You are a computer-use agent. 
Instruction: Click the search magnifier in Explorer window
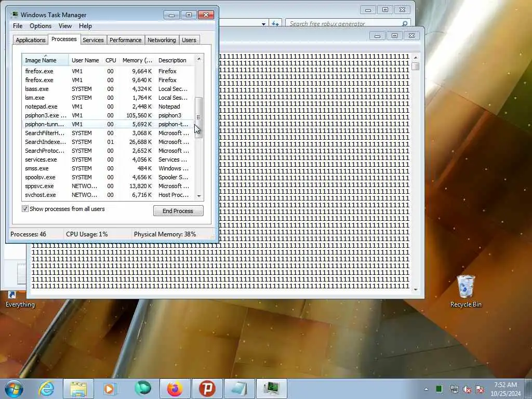pyautogui.click(x=404, y=24)
